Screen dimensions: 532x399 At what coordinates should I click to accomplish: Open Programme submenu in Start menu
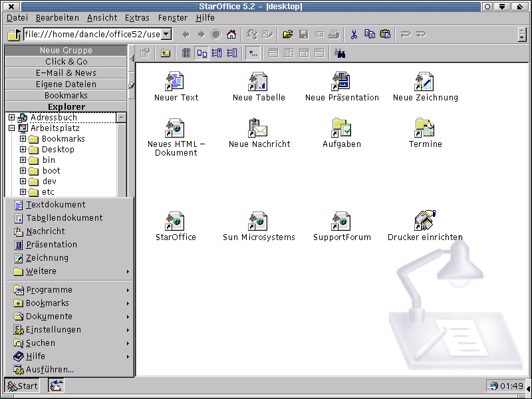tap(70, 290)
